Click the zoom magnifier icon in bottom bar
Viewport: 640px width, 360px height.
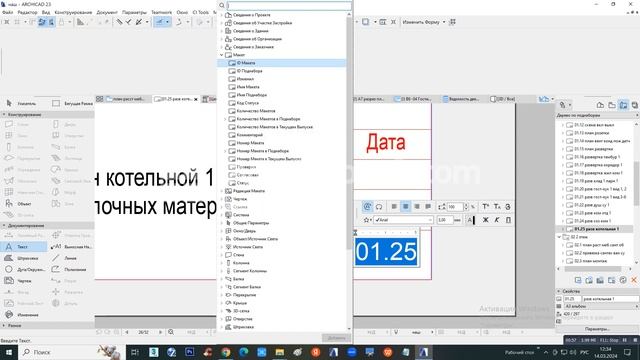coord(171,332)
